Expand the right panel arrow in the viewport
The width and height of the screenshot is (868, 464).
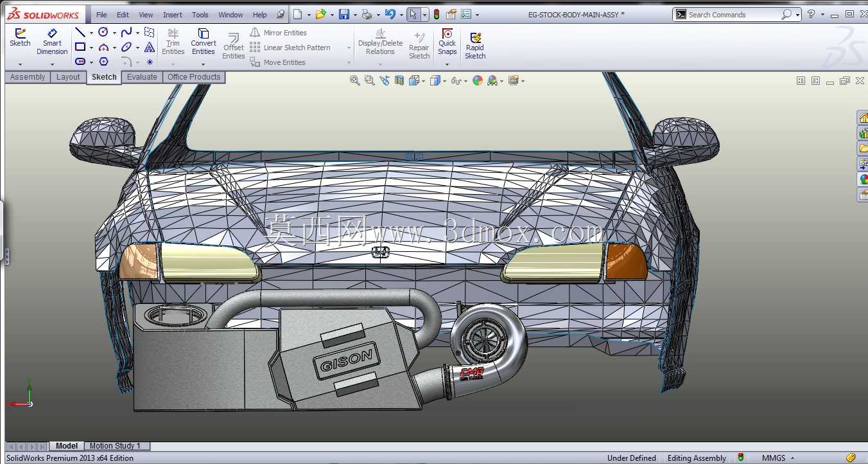(815, 81)
